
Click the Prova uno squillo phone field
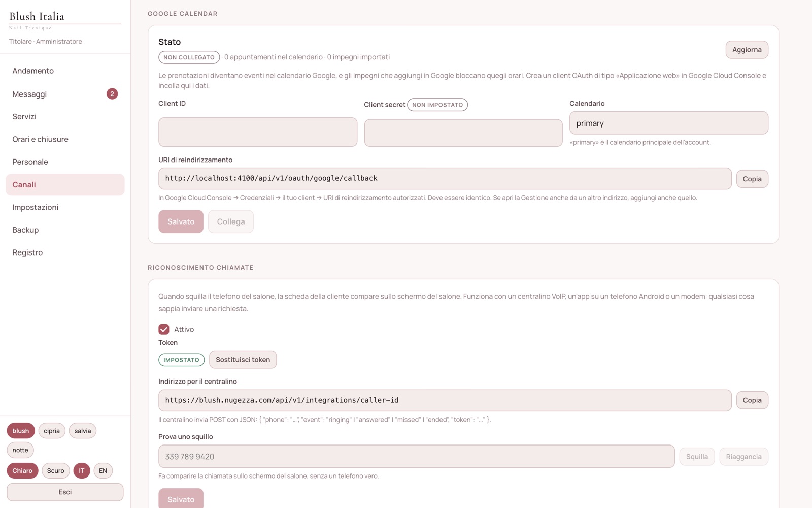tap(417, 457)
